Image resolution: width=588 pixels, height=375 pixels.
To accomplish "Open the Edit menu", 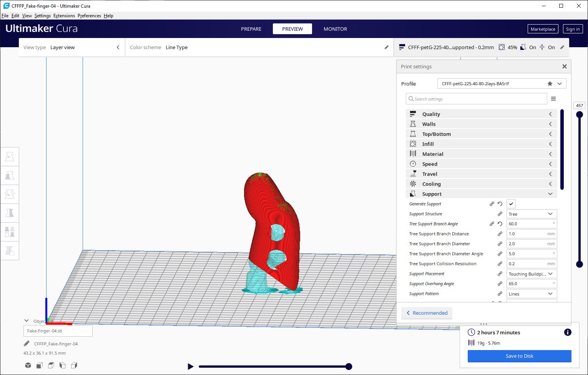I will pyautogui.click(x=15, y=16).
